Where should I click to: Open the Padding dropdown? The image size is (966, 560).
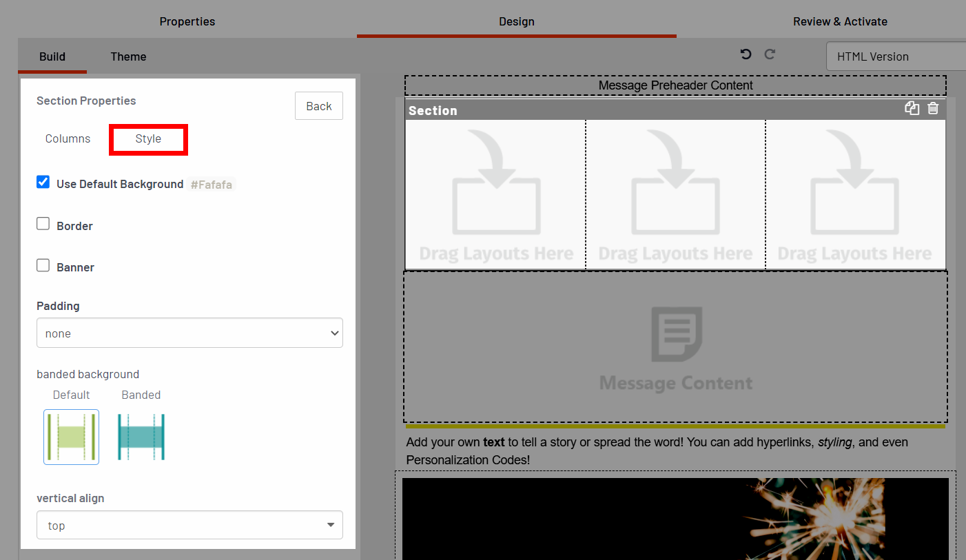click(189, 333)
